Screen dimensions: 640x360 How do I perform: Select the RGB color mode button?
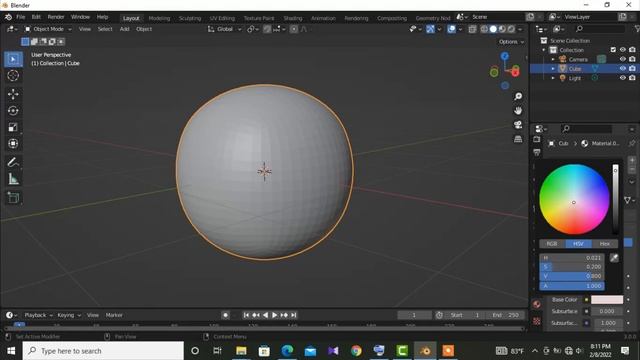(x=552, y=244)
